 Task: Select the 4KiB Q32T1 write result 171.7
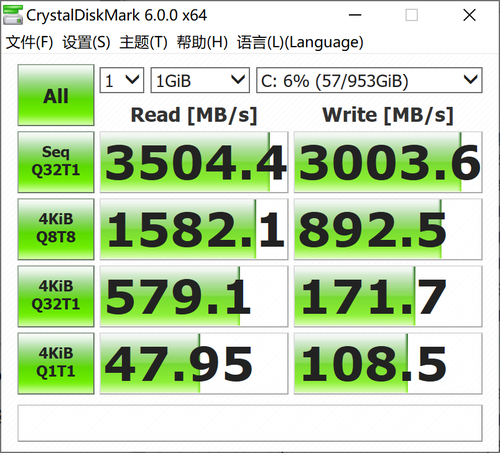click(388, 296)
